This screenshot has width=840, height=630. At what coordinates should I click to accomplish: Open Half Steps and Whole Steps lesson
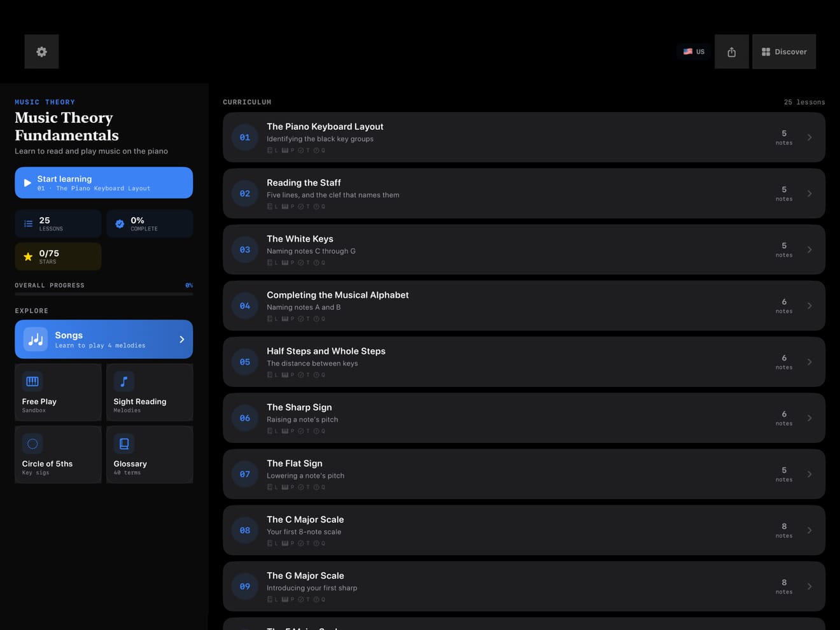(x=524, y=361)
